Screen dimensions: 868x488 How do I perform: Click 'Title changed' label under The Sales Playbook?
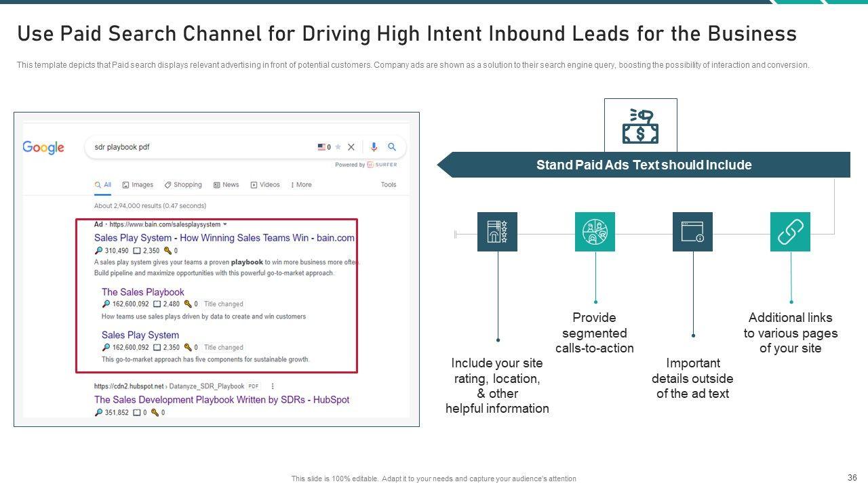coord(224,304)
